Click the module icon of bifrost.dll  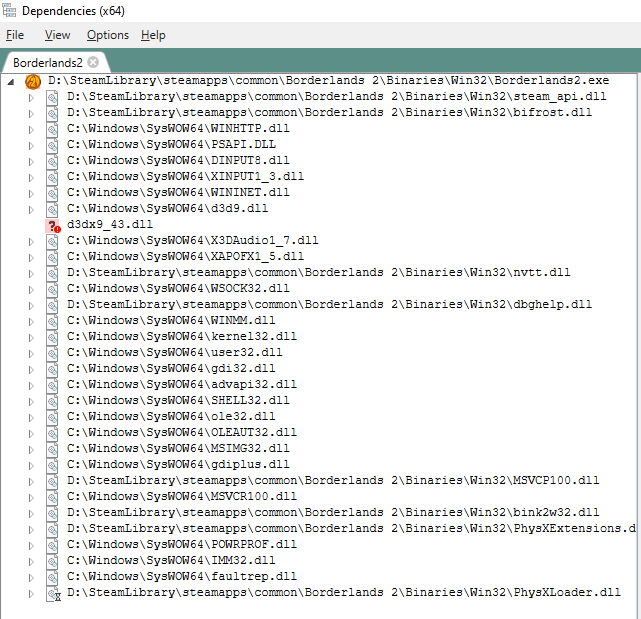[52, 114]
